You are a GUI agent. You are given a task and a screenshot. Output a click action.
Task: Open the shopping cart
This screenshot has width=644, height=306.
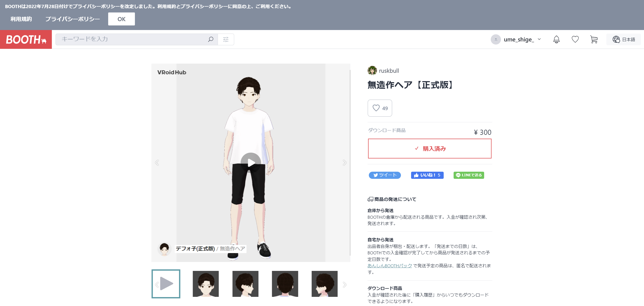(x=594, y=39)
